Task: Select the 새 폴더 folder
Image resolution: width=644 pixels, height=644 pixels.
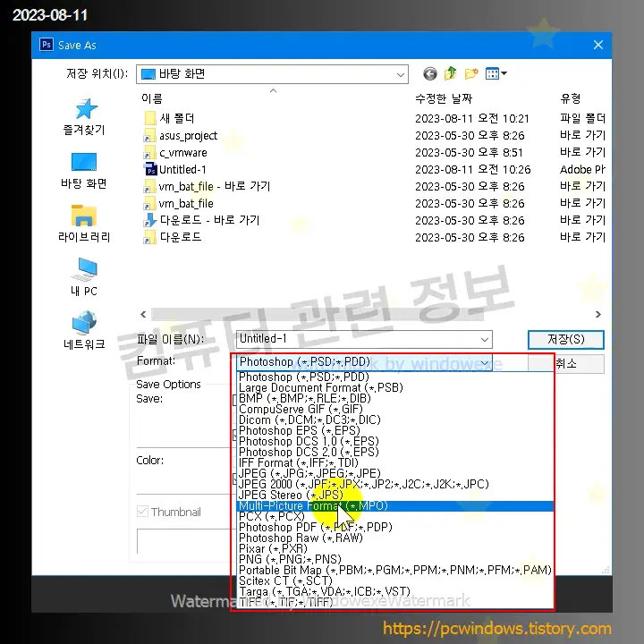Action: point(169,118)
